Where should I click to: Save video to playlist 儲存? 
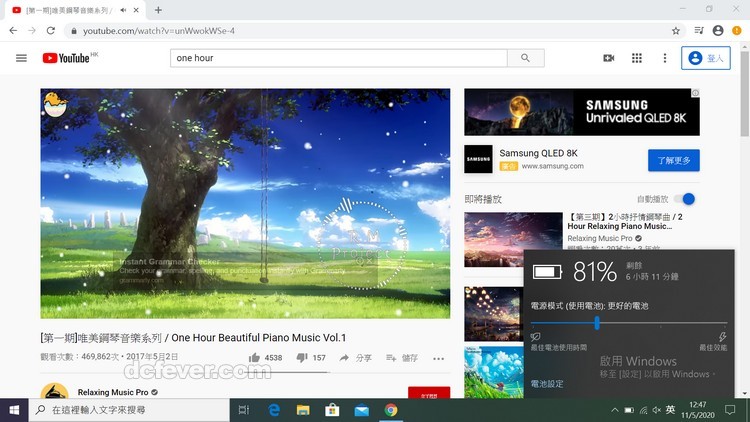tap(402, 357)
